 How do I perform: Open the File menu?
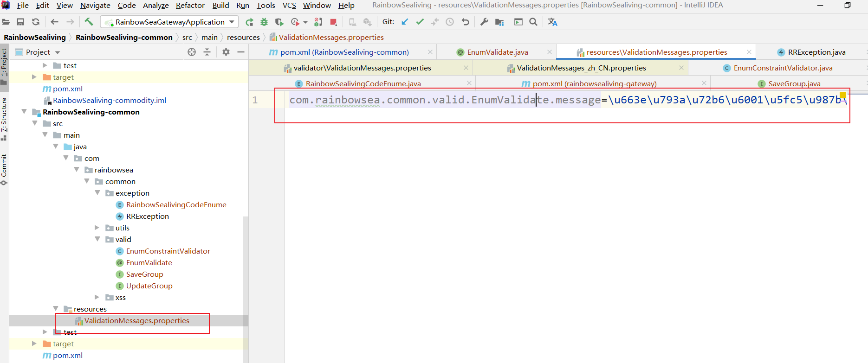[23, 5]
